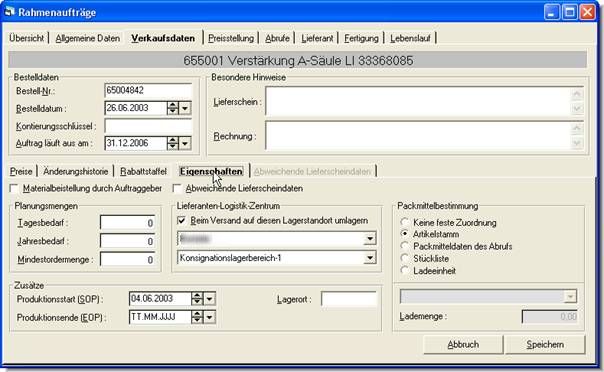Show the Lebenslauf tab
The image size is (604, 372).
(x=410, y=38)
